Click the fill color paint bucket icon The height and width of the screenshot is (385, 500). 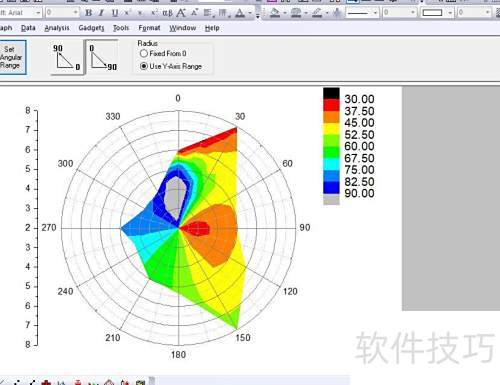275,13
